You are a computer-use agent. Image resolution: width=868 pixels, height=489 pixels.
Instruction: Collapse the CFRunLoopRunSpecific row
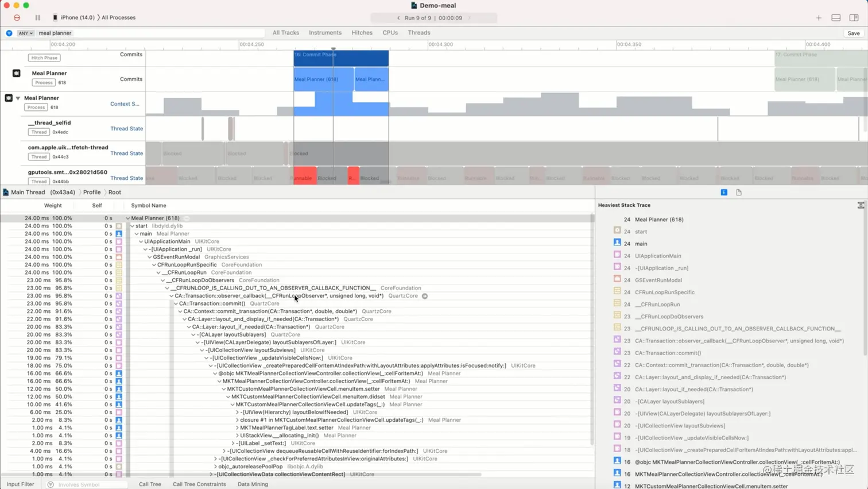(x=154, y=265)
